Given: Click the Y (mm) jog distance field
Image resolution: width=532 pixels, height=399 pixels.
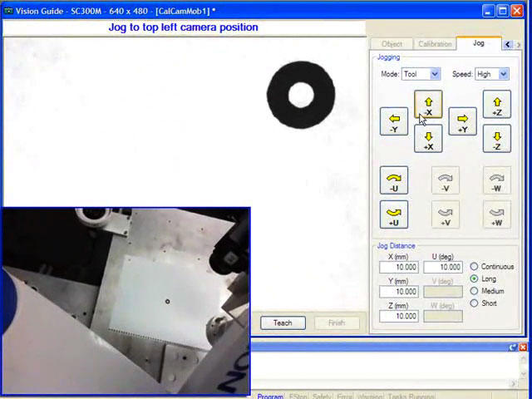Looking at the screenshot, I should (x=399, y=292).
